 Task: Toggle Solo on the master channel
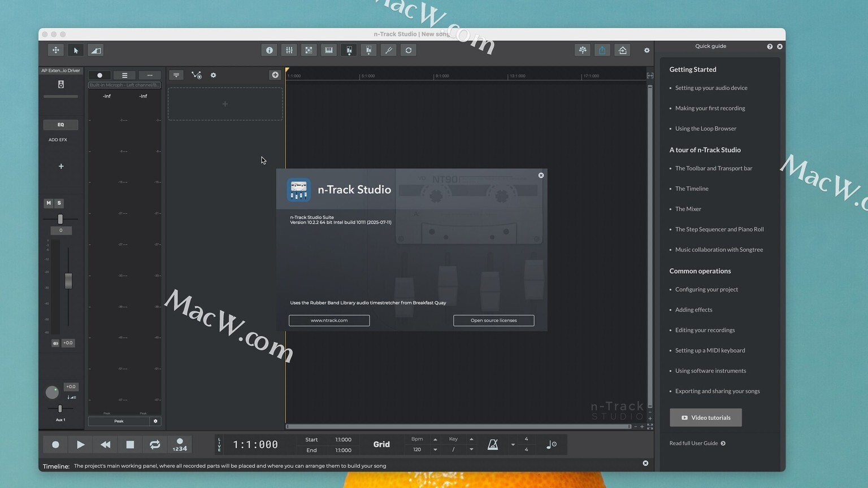click(59, 203)
